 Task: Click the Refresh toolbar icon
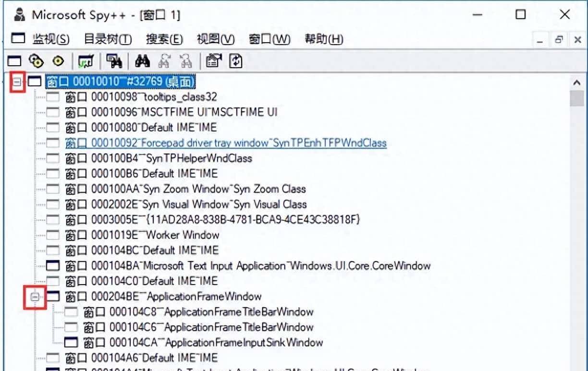[235, 61]
